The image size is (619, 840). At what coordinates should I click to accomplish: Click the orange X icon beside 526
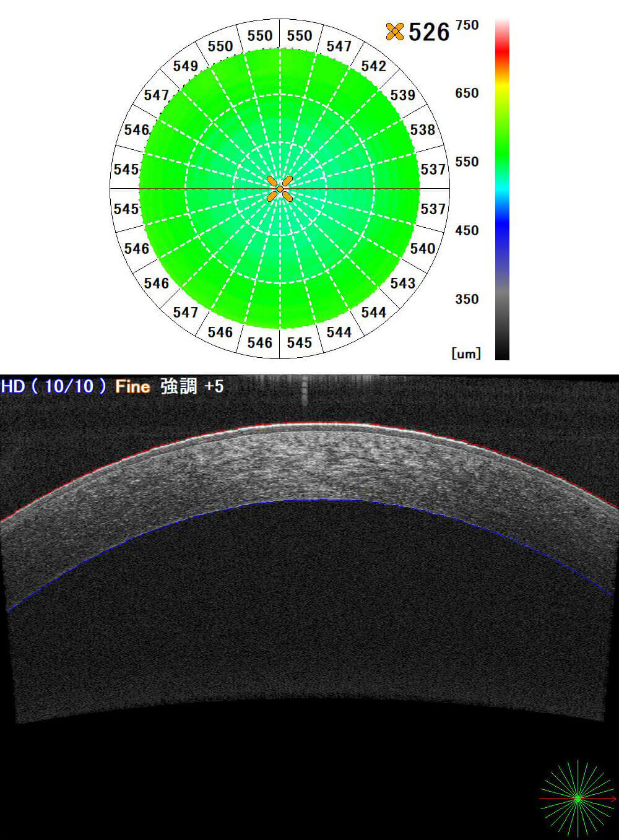394,32
